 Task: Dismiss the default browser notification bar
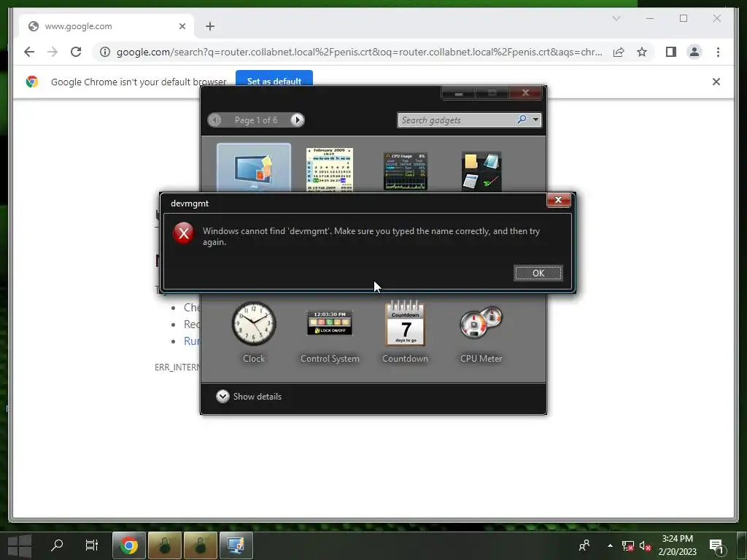[x=716, y=82]
